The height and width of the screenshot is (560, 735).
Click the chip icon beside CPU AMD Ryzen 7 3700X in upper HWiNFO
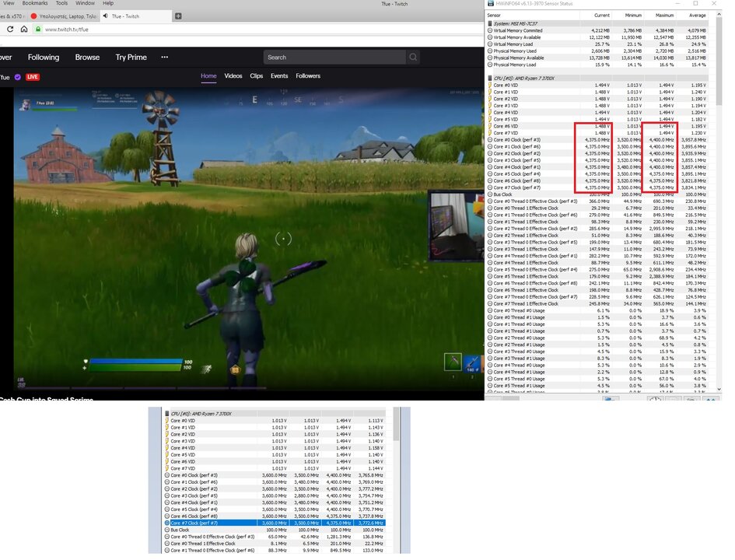click(x=490, y=79)
